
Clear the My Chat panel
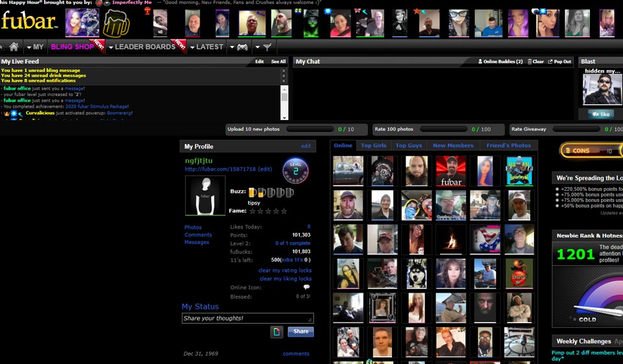click(535, 62)
